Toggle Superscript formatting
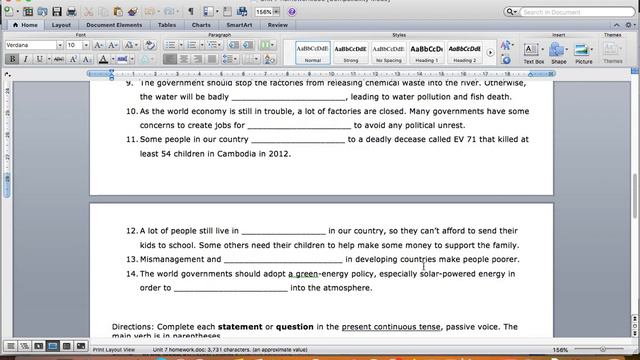The height and width of the screenshot is (360, 640). (73, 59)
